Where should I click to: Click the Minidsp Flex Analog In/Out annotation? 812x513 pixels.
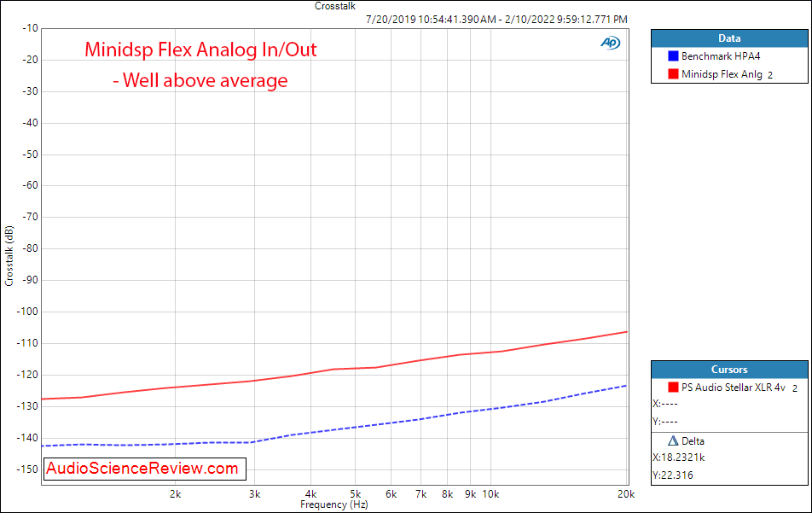coord(201,50)
